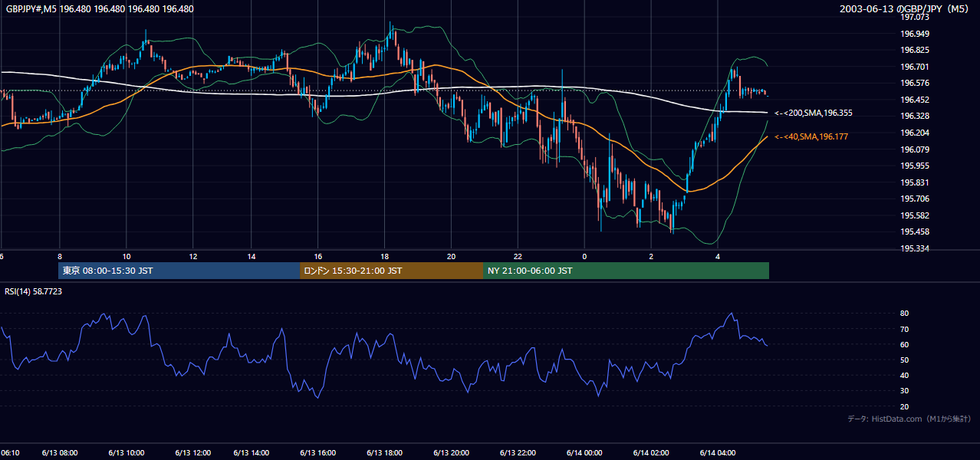Click hour tick 0 under the price chart
Image resolution: width=980 pixels, height=460 pixels.
pyautogui.click(x=584, y=256)
